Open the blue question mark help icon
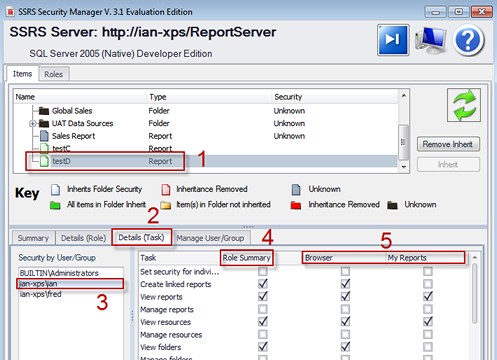Viewport: 497px width, 360px height. pyautogui.click(x=468, y=40)
